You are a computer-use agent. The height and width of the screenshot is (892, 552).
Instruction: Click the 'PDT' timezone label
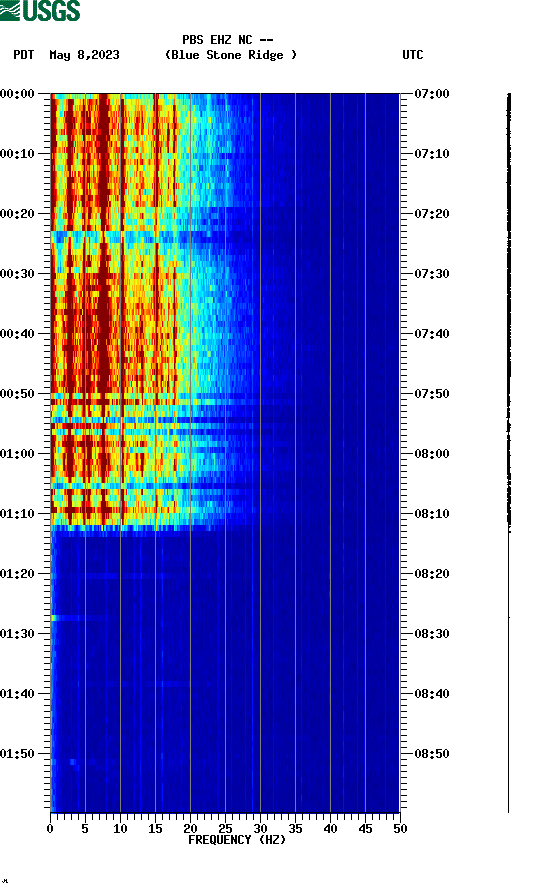(24, 55)
